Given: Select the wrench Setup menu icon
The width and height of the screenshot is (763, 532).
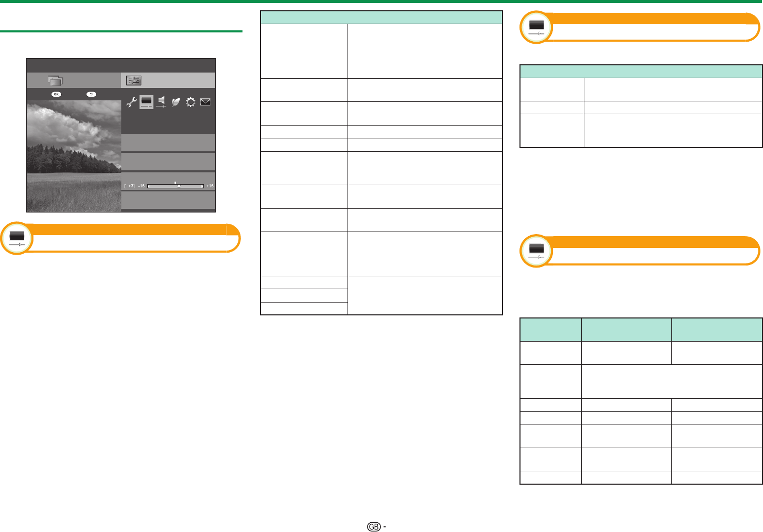Looking at the screenshot, I should [131, 102].
